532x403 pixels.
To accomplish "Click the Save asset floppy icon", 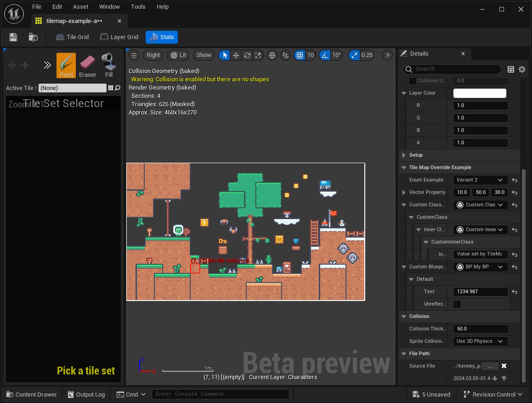I will 13,37.
